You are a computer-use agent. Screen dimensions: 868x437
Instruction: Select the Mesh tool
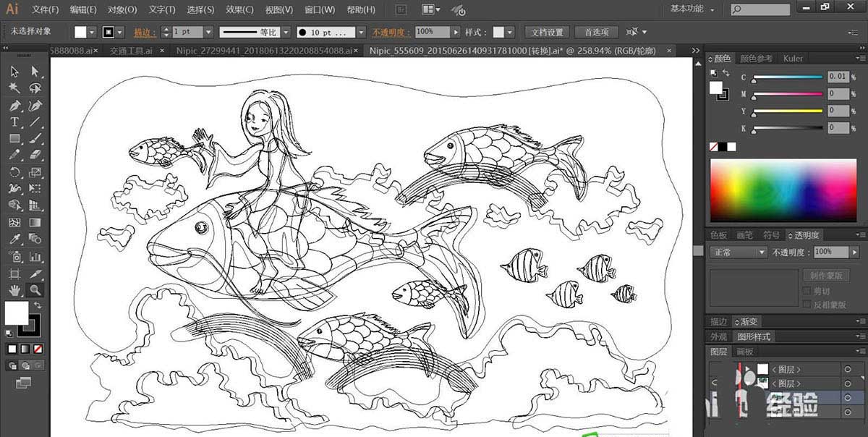point(14,223)
